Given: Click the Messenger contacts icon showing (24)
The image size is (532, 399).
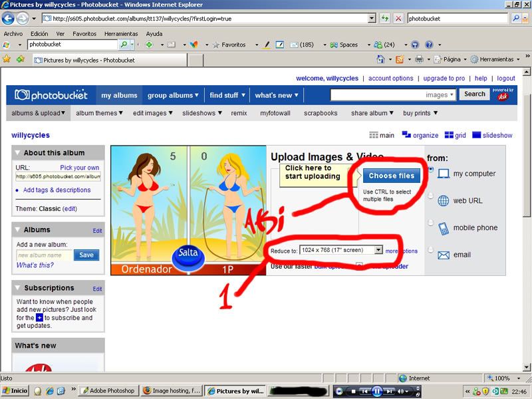Looking at the screenshot, I should pos(378,45).
